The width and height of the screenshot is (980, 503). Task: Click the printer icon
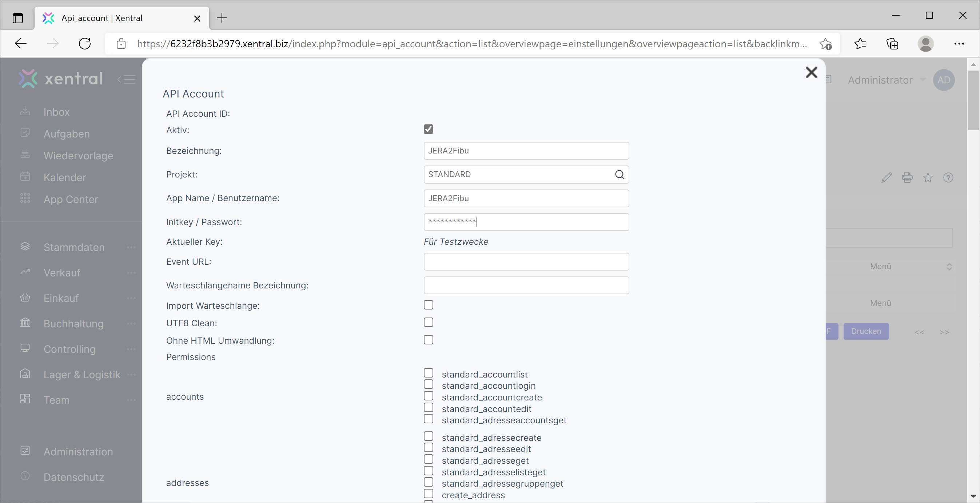coord(907,178)
